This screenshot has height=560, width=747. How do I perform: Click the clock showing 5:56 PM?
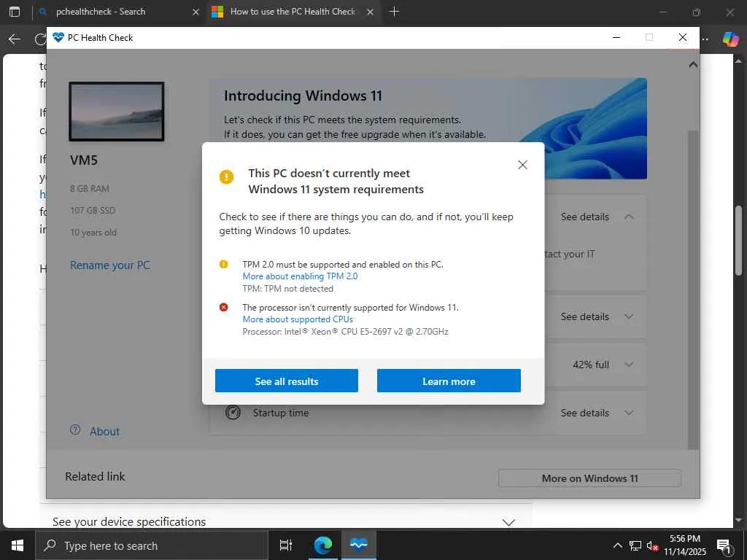(684, 539)
